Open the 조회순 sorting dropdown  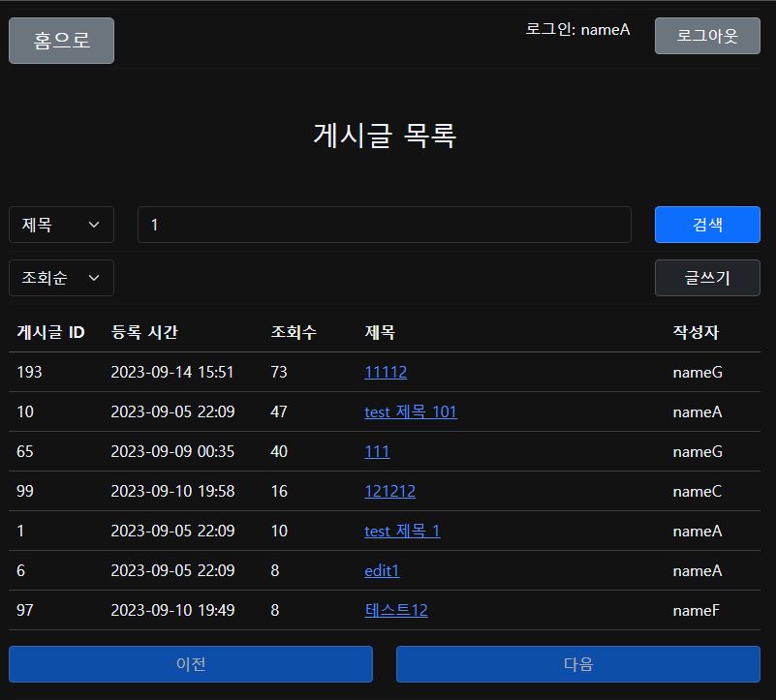click(x=61, y=278)
